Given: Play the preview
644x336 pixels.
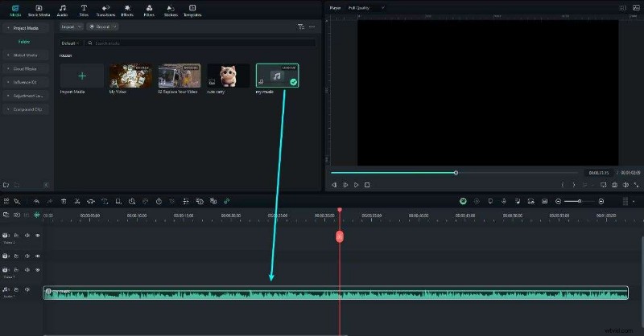Looking at the screenshot, I should (x=356, y=185).
